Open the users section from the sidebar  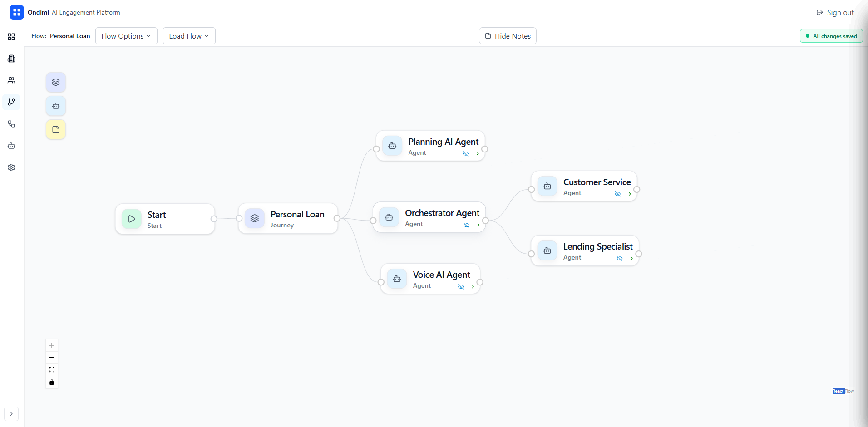click(x=11, y=80)
